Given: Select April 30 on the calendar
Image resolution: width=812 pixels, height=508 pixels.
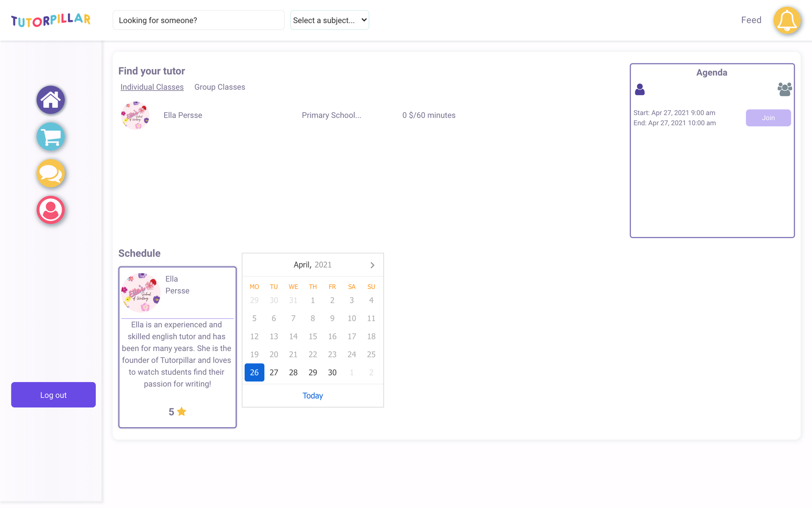Looking at the screenshot, I should [x=332, y=373].
